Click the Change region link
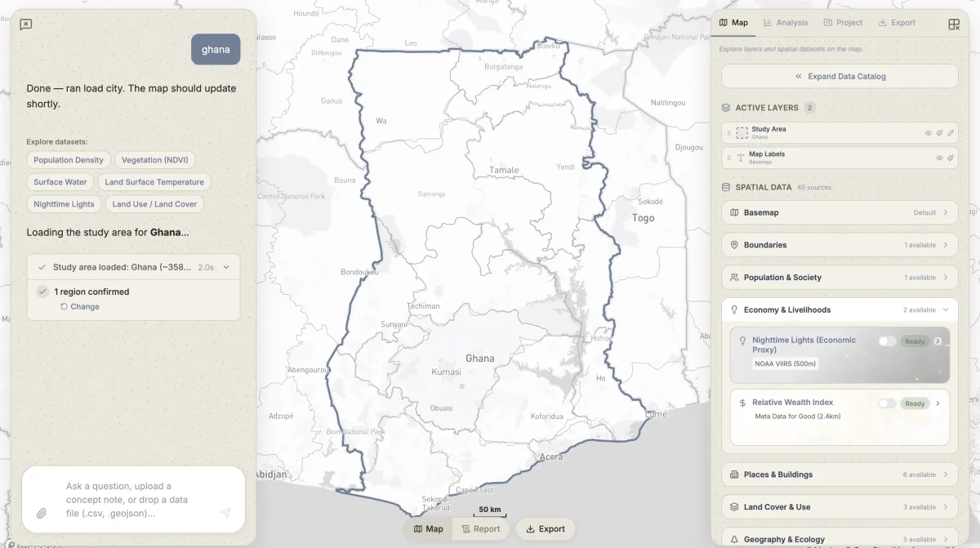 point(79,307)
